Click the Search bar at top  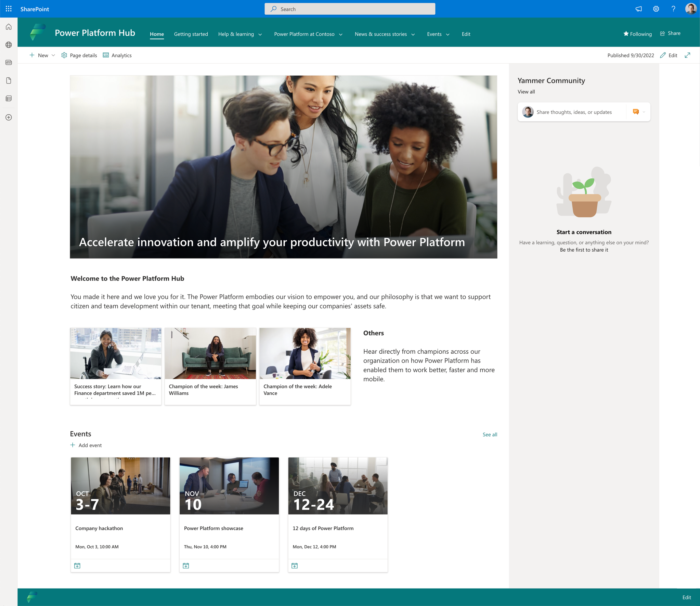pyautogui.click(x=350, y=8)
